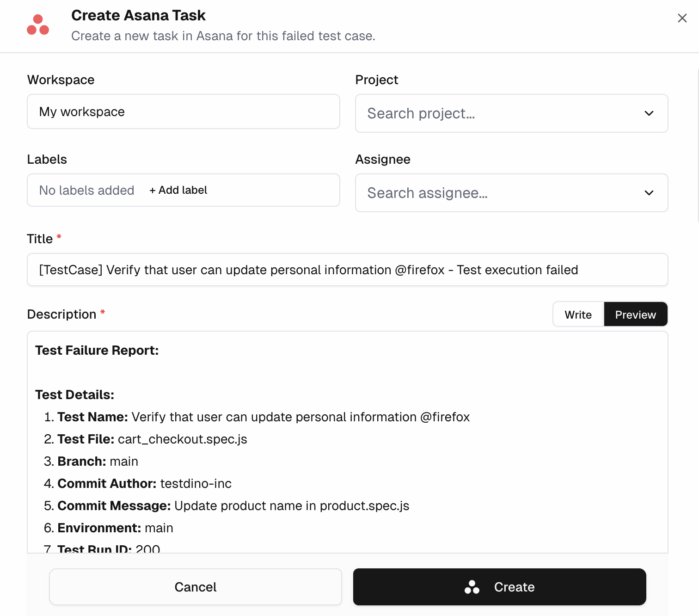Click the red asterisk next to Description
Viewport: 699px width, 616px height.
[x=103, y=312]
